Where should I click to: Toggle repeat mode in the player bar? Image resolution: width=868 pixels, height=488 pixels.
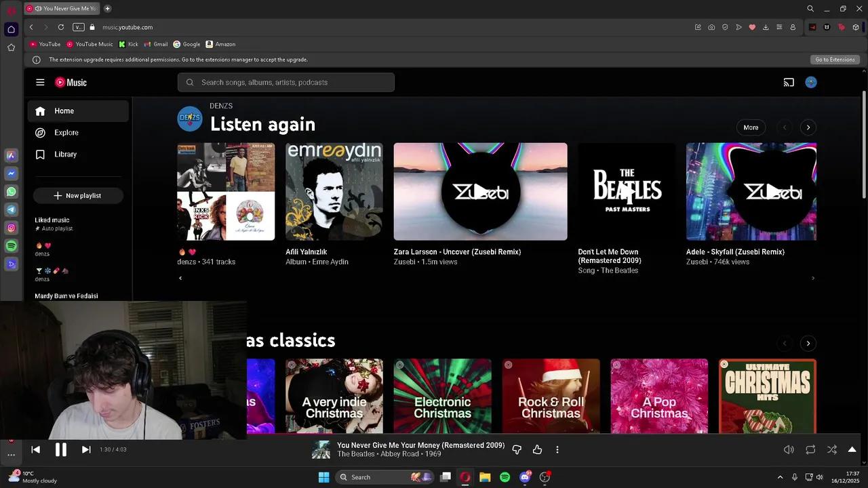(810, 449)
